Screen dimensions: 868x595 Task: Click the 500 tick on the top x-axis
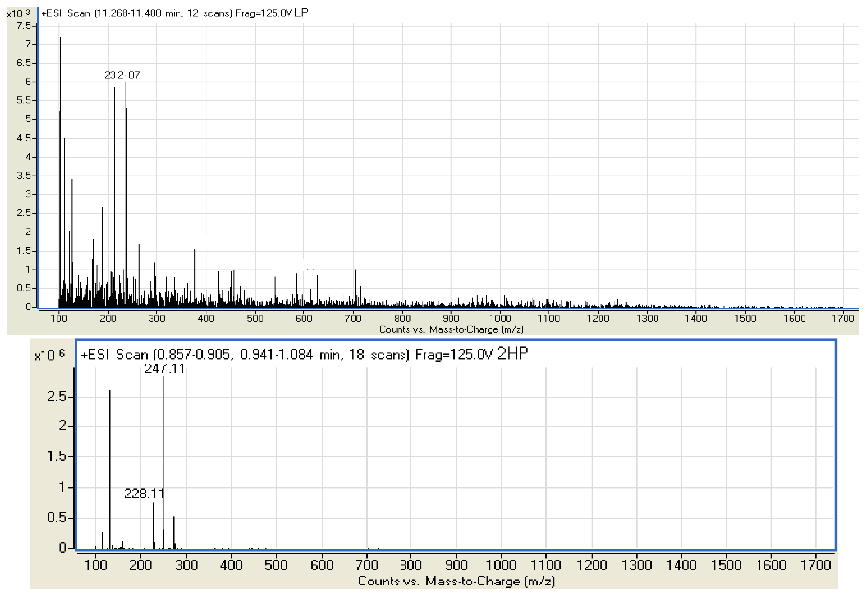pos(255,318)
